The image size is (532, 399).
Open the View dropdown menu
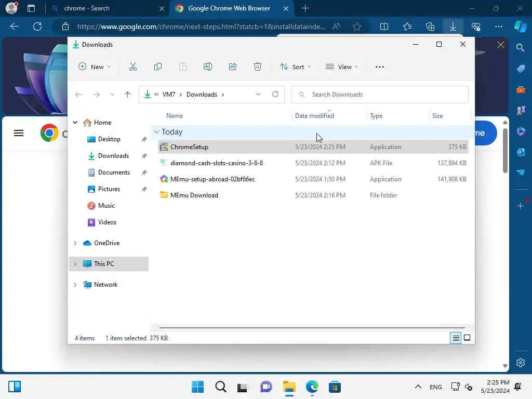342,67
